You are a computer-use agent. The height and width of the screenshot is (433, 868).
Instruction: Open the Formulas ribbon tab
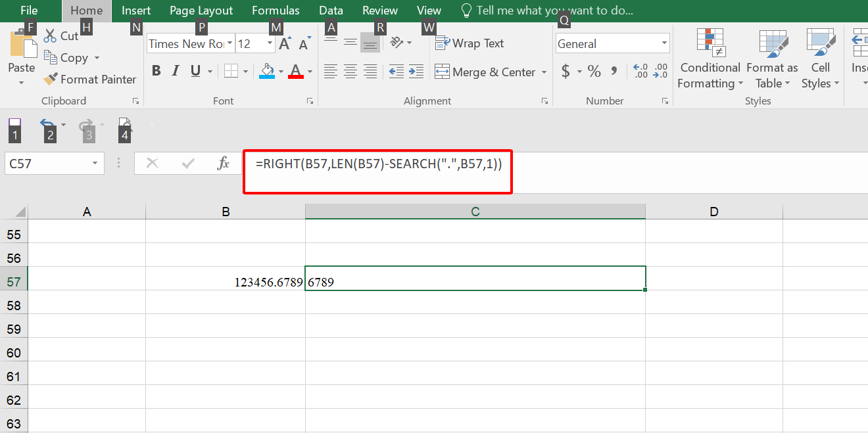(x=276, y=11)
